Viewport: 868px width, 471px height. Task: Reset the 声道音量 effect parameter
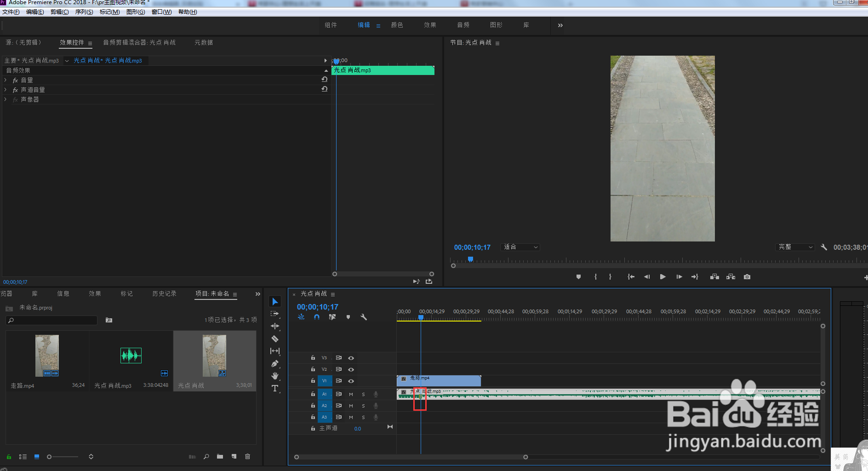click(x=324, y=89)
